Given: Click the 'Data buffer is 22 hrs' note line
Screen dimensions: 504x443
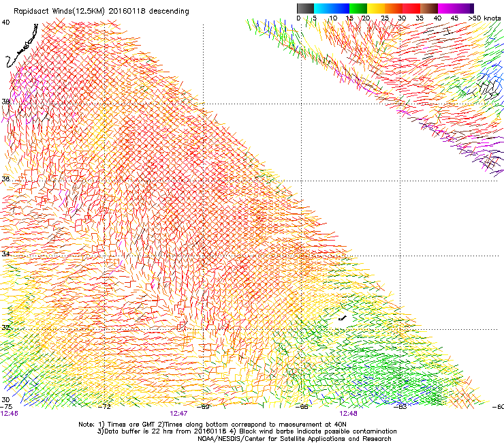Looking at the screenshot, I should pos(247,431).
